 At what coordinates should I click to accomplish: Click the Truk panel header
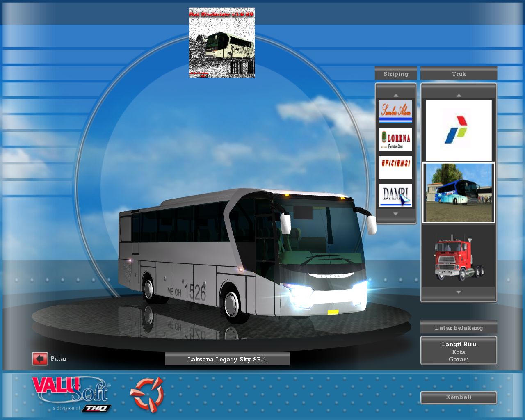(x=459, y=74)
